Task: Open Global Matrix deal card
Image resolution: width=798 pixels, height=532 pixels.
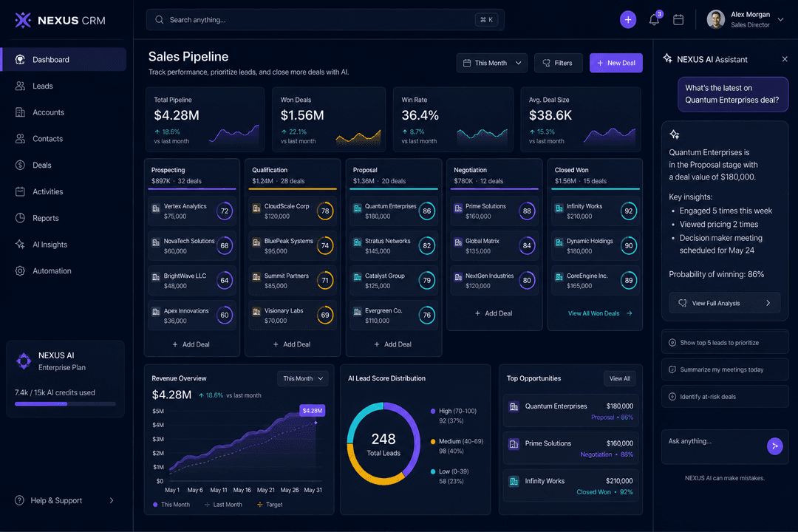Action: (x=493, y=246)
